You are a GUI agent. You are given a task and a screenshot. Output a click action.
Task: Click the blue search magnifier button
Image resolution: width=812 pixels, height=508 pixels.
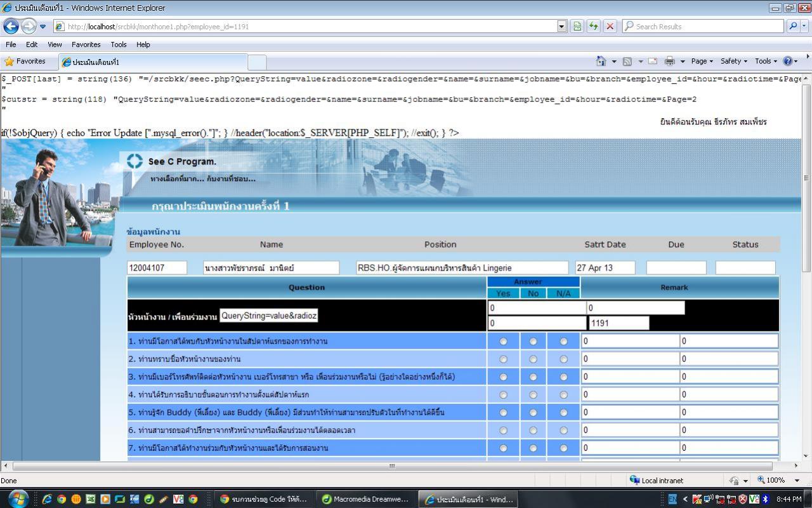click(x=793, y=26)
